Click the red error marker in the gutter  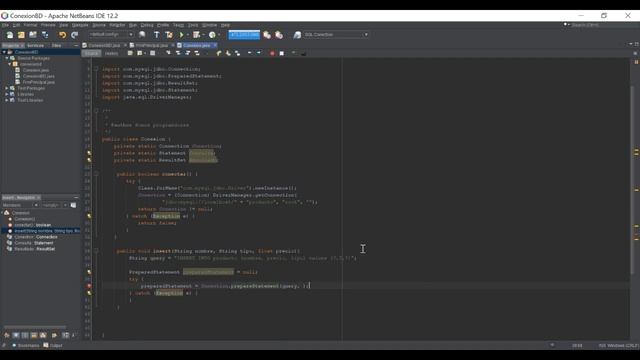(89, 286)
